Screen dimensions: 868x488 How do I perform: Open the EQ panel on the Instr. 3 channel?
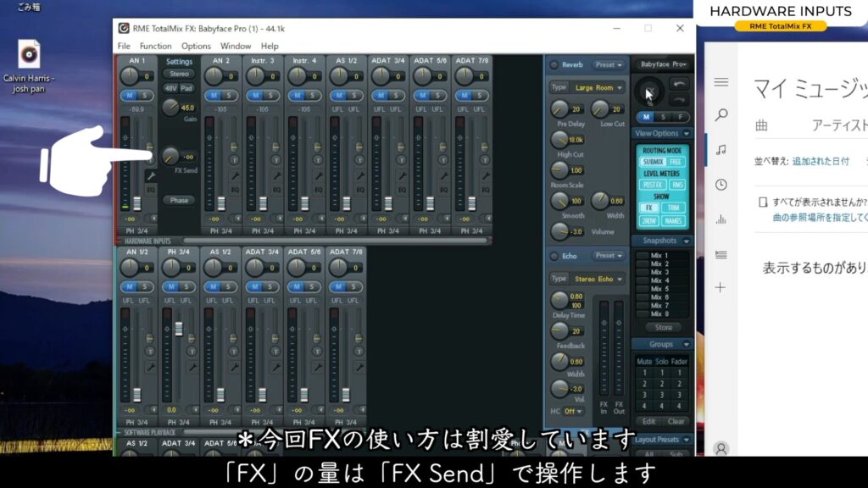tap(276, 190)
